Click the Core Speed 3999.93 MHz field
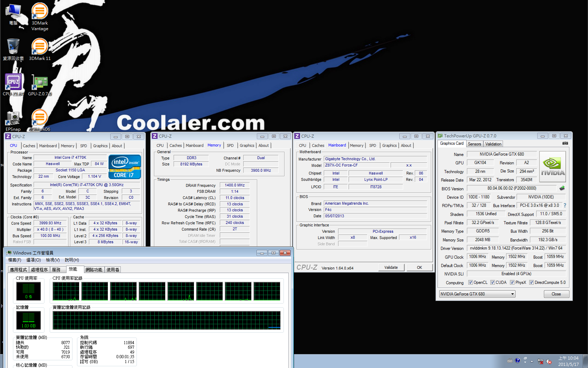The width and height of the screenshot is (588, 368). pos(50,223)
